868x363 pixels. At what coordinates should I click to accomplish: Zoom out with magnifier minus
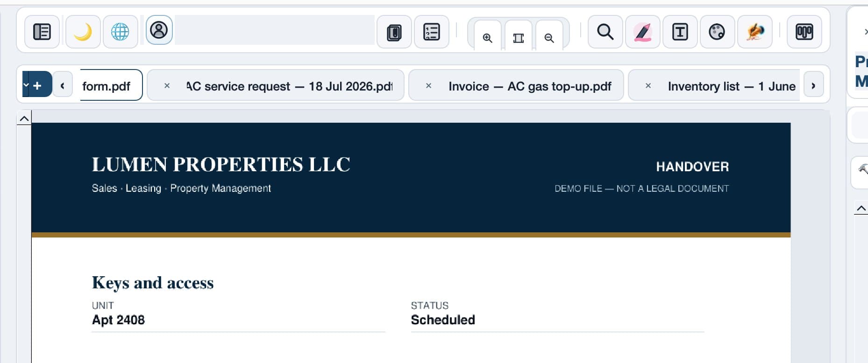549,37
